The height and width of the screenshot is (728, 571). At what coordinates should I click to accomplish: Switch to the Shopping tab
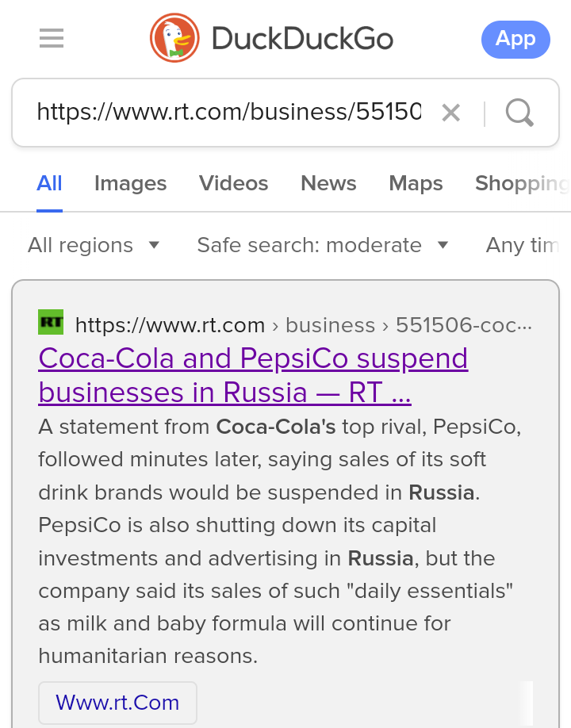[523, 183]
